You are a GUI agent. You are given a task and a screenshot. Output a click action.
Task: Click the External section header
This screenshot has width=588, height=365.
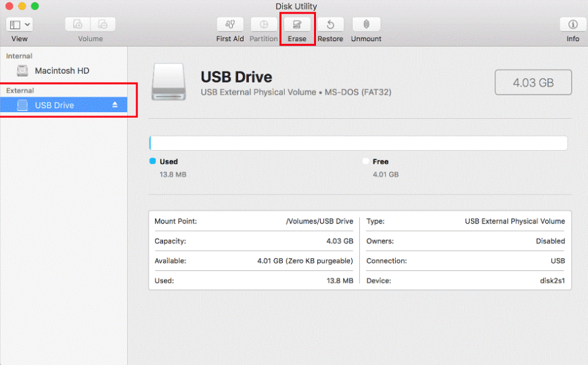20,91
